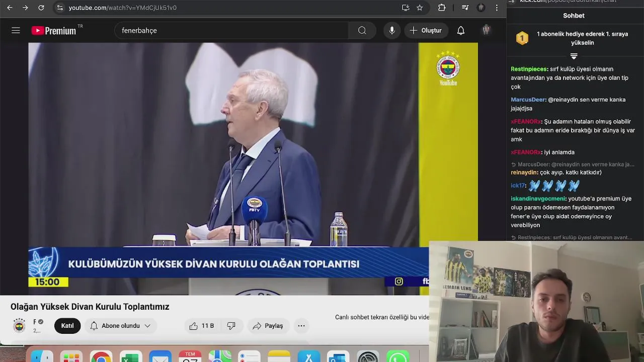
Task: Open Chrome profile avatar in toolbar
Action: pyautogui.click(x=481, y=8)
